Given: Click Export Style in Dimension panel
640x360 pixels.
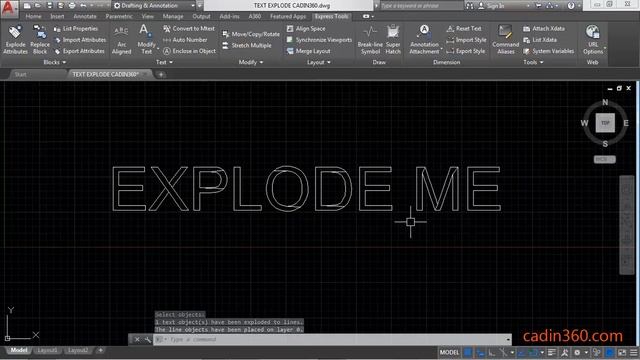Looking at the screenshot, I should coord(466,51).
